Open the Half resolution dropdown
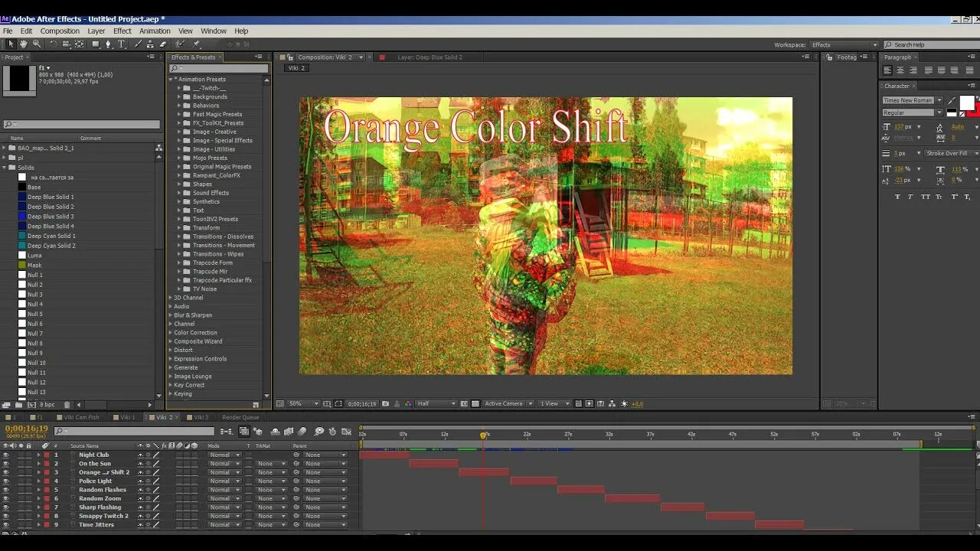 (x=436, y=403)
